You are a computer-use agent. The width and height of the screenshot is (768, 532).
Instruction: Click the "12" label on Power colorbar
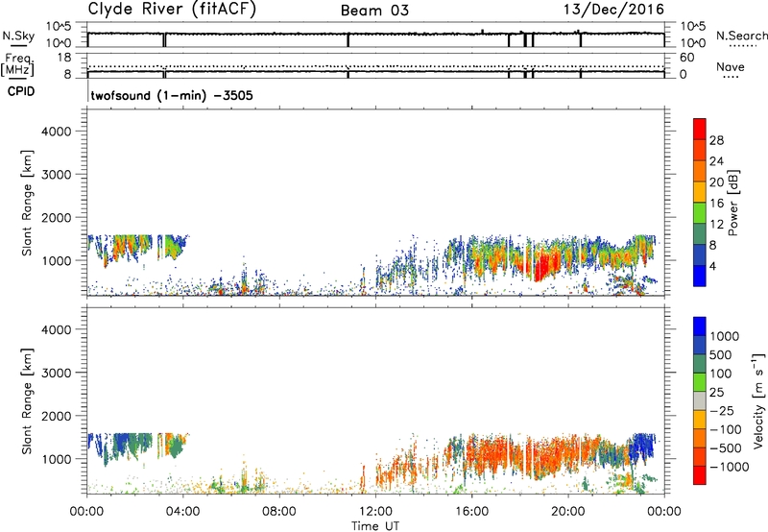click(x=716, y=225)
